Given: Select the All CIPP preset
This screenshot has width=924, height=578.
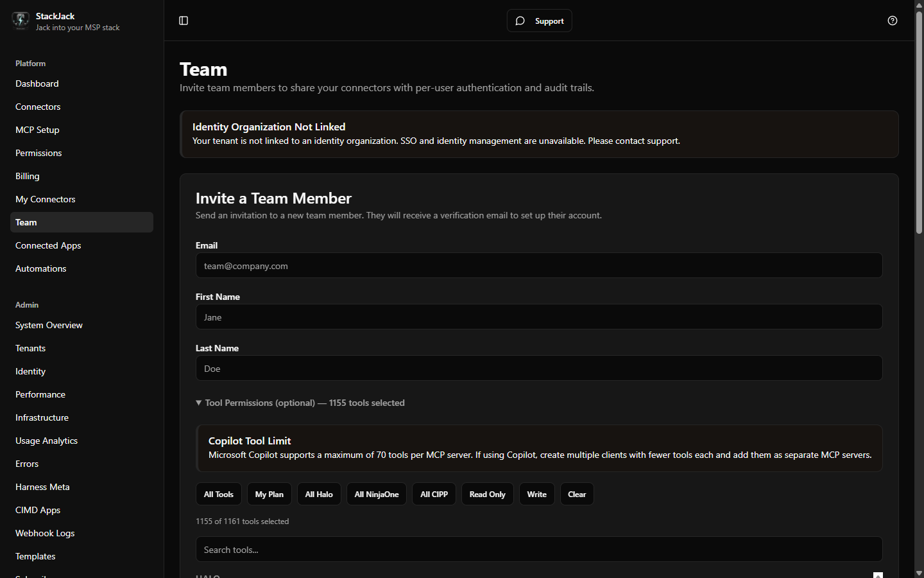Looking at the screenshot, I should pos(434,494).
